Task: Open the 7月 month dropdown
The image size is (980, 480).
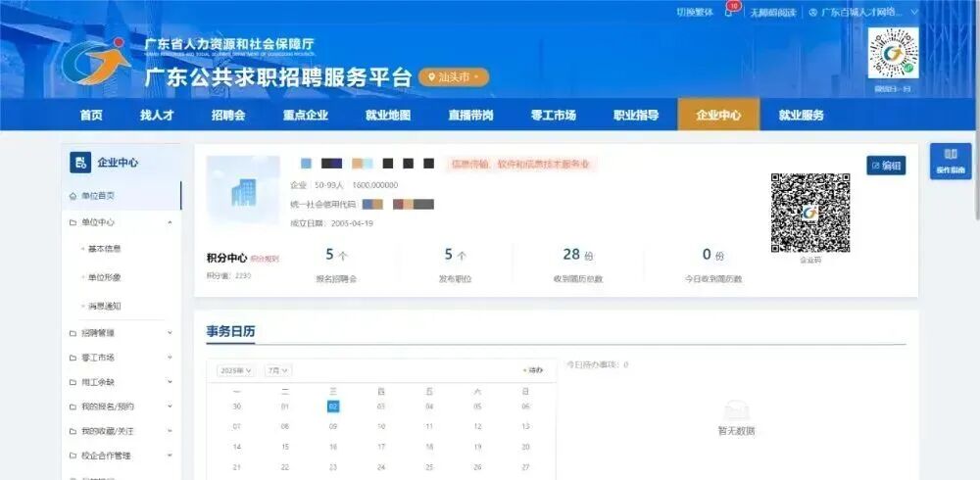Action: (x=278, y=370)
